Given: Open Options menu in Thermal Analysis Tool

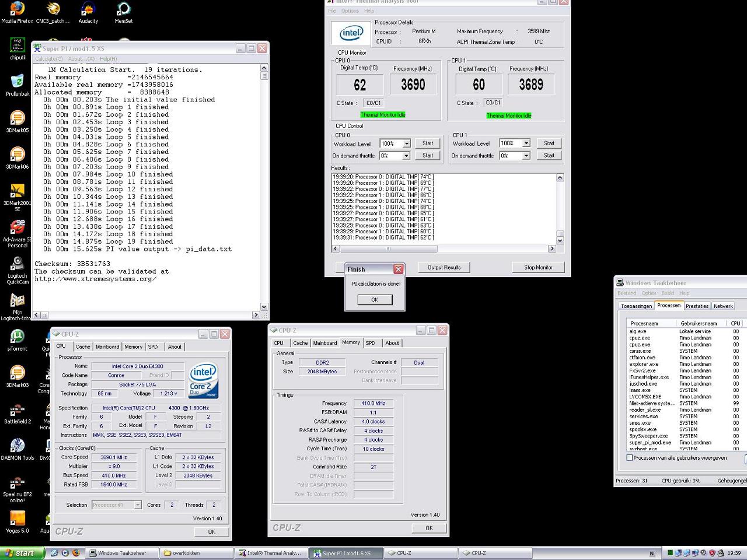Looking at the screenshot, I should tap(350, 11).
